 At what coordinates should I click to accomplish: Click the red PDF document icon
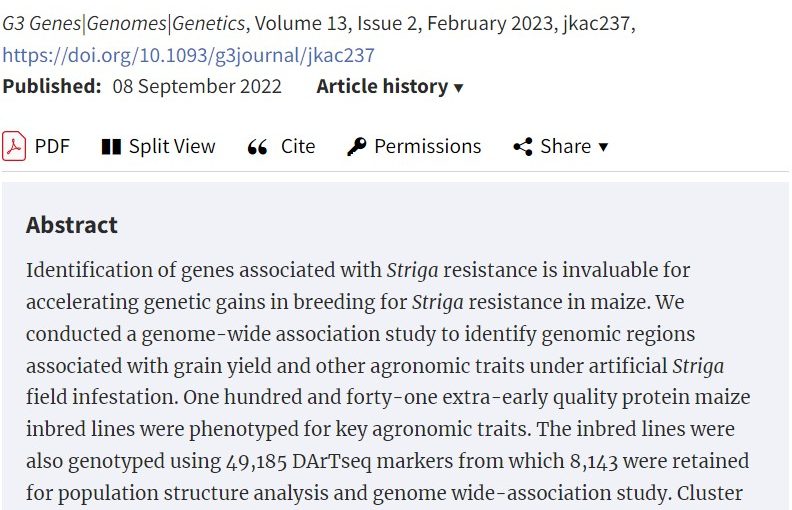coord(14,146)
